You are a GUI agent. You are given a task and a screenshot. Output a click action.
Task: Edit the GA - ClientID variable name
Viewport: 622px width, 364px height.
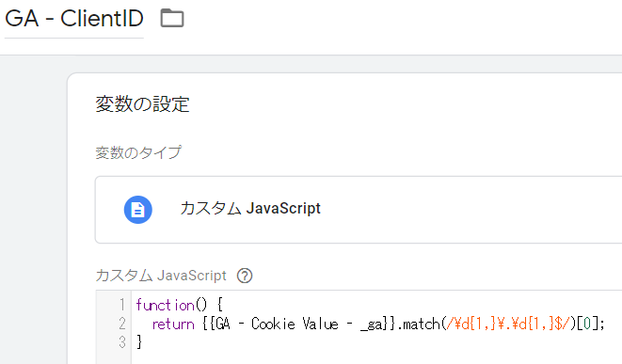click(x=73, y=19)
